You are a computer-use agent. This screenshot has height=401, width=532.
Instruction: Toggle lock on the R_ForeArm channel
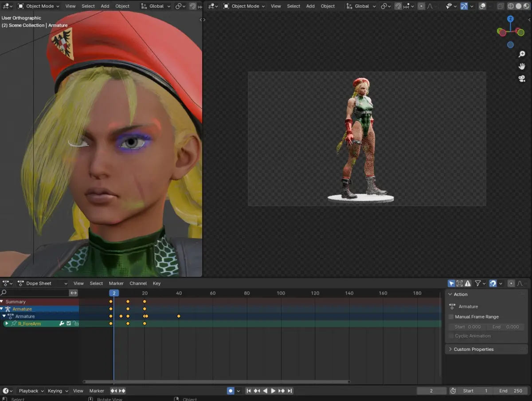pos(76,324)
